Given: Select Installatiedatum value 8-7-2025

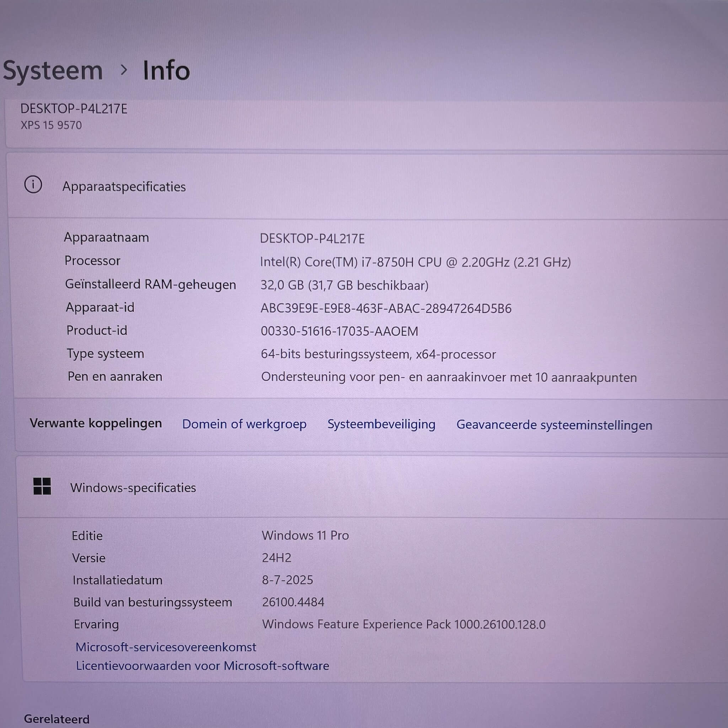Looking at the screenshot, I should tap(288, 580).
